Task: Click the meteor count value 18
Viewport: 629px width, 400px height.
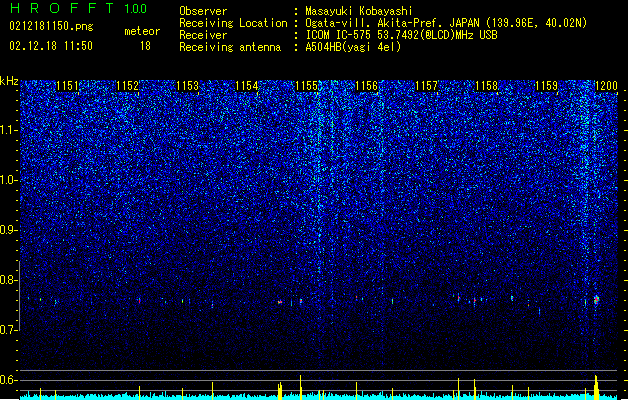Action: (x=145, y=46)
